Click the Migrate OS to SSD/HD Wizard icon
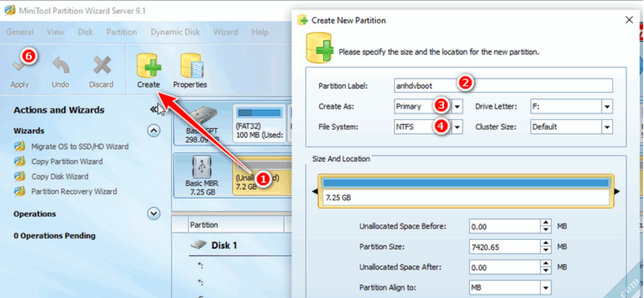Screen dimensions: 644x298 coord(19,147)
